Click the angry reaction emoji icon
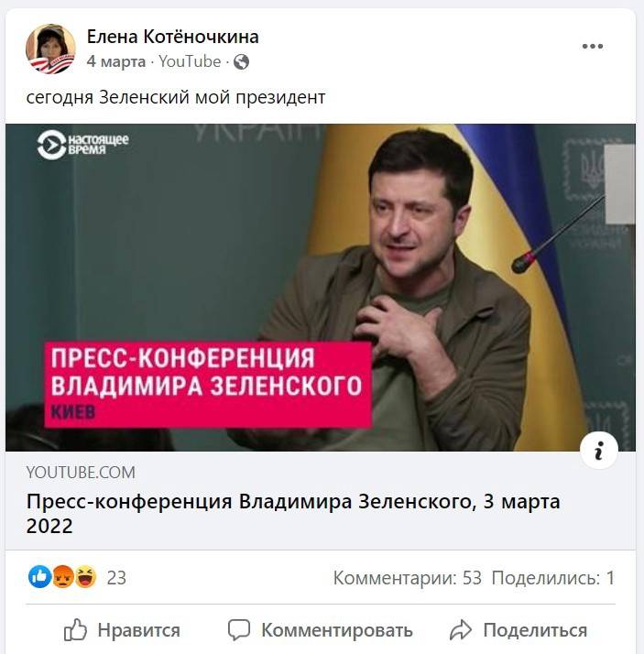This screenshot has width=644, height=654. pos(62,577)
